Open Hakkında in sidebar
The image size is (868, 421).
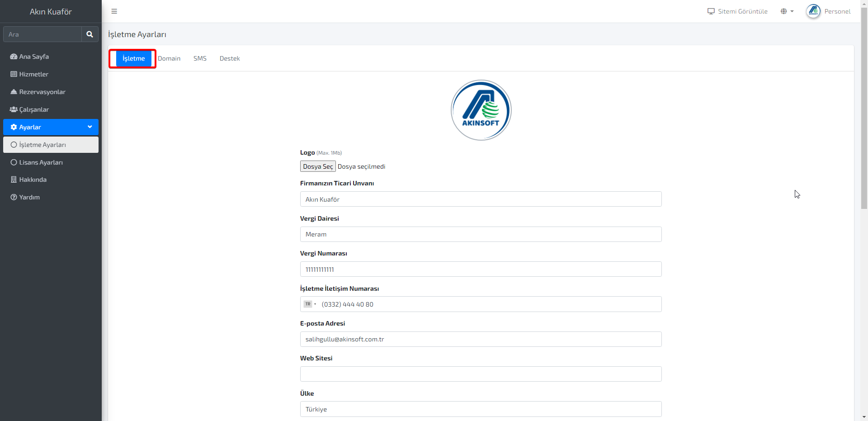pyautogui.click(x=51, y=180)
